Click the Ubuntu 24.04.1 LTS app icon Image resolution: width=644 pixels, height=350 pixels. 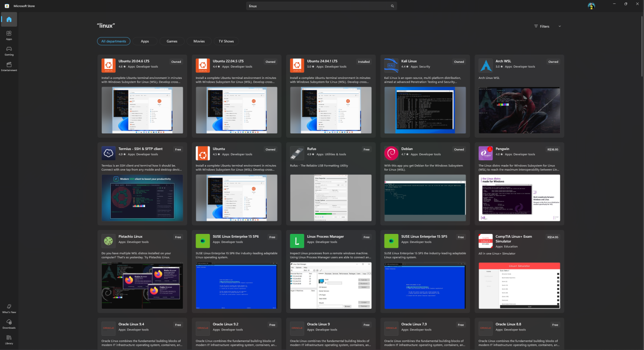[x=297, y=65]
